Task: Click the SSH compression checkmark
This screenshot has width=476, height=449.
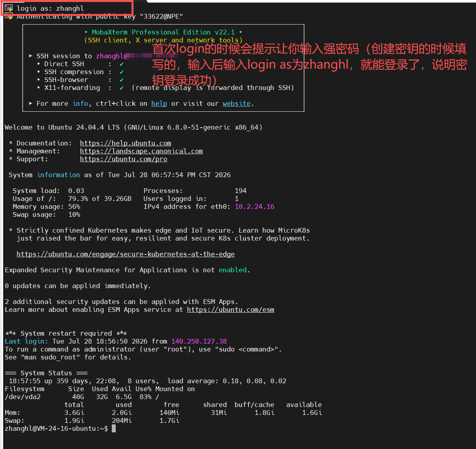Action: coord(122,72)
